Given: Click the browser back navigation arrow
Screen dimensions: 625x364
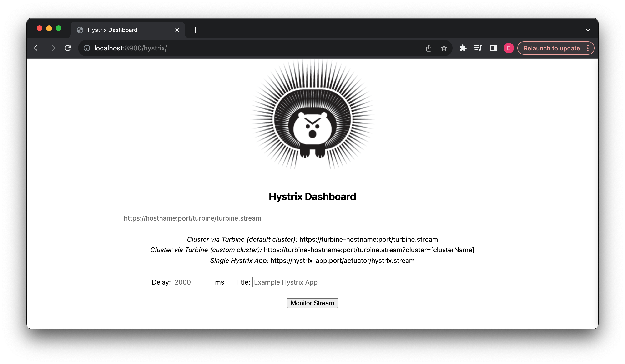Looking at the screenshot, I should [x=37, y=48].
